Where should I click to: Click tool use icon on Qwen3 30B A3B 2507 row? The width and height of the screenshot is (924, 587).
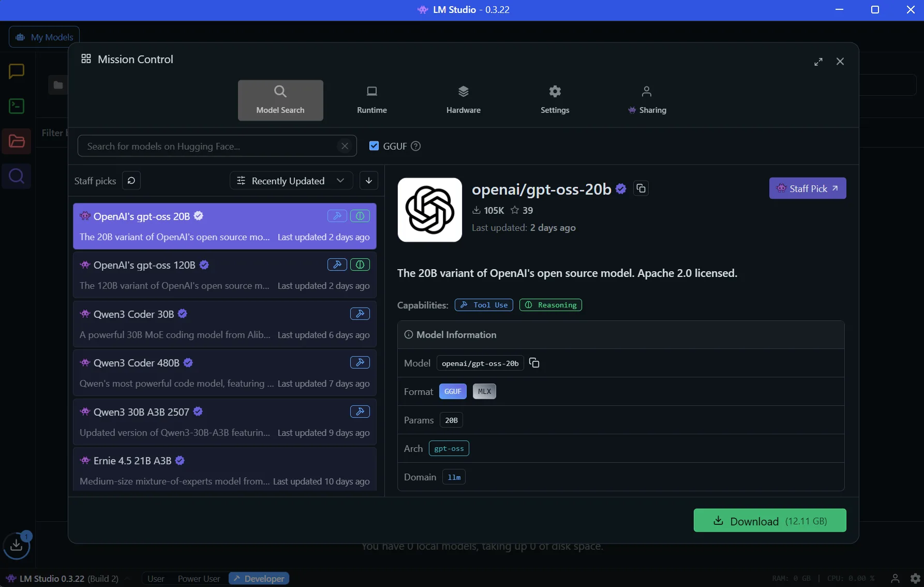coord(360,412)
